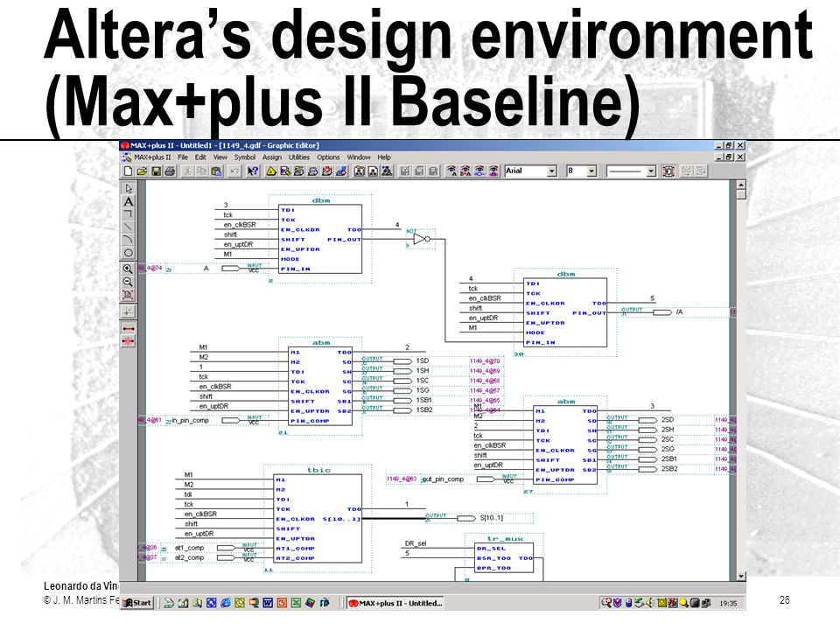The width and height of the screenshot is (840, 630).
Task: Click the Save icon
Action: [157, 171]
